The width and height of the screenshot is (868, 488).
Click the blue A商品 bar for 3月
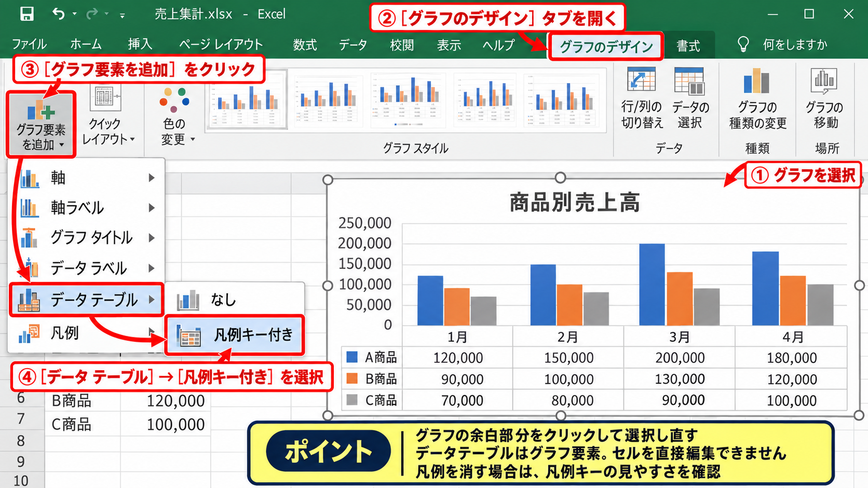click(652, 284)
